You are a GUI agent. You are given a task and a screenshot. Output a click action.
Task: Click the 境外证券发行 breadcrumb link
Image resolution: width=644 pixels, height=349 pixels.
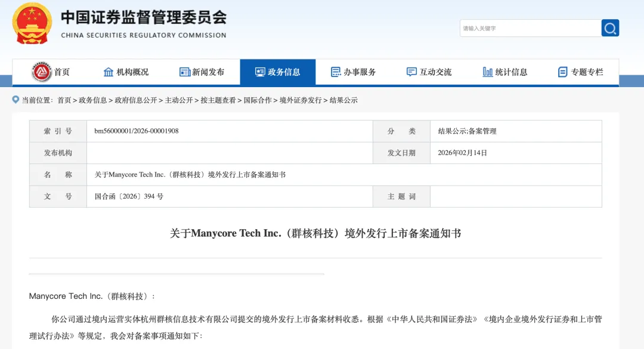(x=301, y=100)
